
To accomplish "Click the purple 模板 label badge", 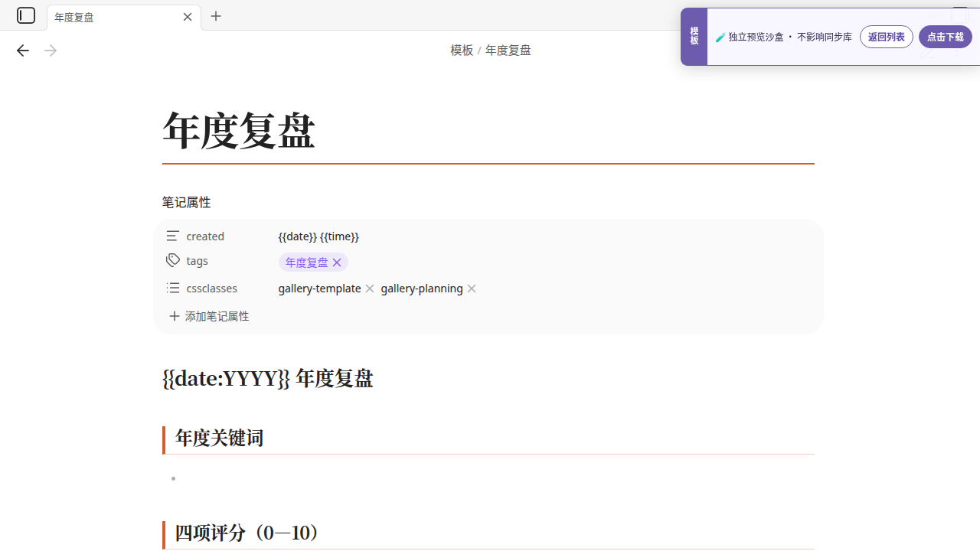I will coord(694,37).
